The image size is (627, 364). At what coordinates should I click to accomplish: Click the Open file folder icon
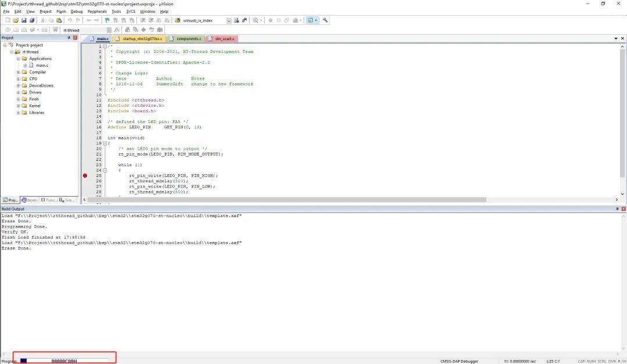[x=16, y=20]
